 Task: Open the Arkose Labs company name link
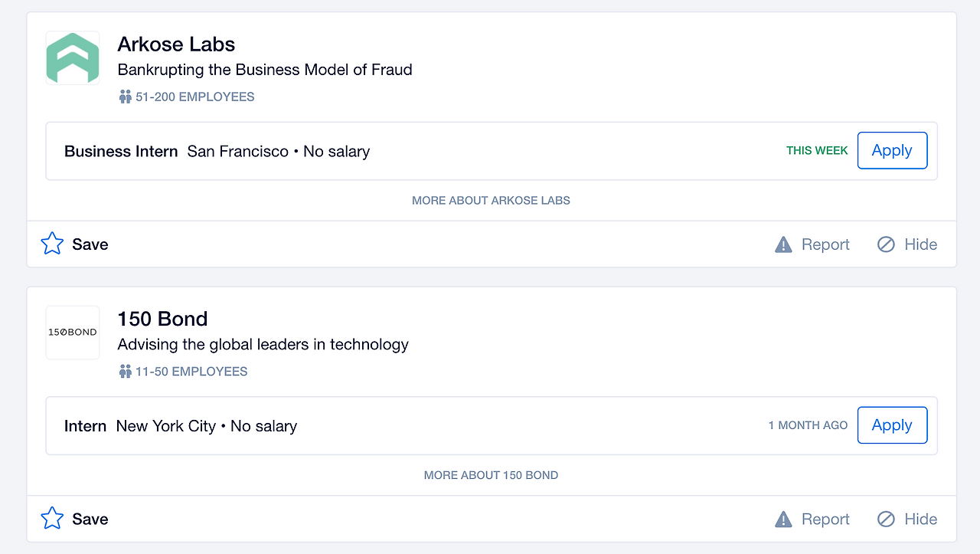[x=176, y=44]
